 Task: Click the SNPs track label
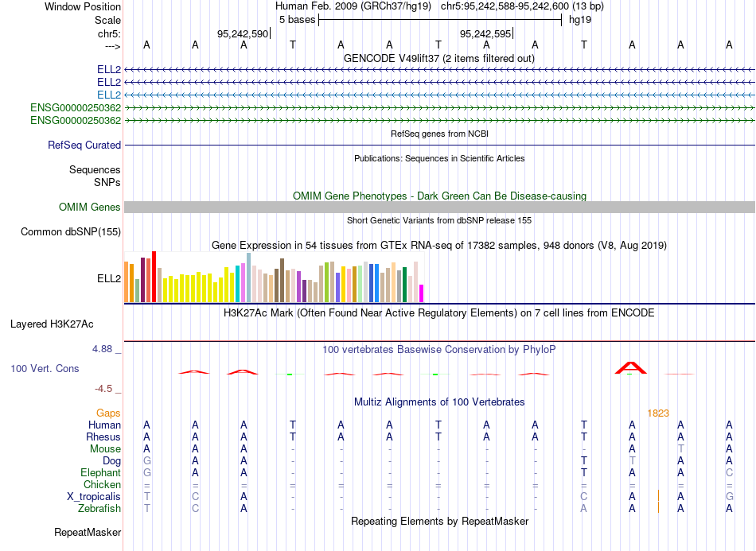107,183
